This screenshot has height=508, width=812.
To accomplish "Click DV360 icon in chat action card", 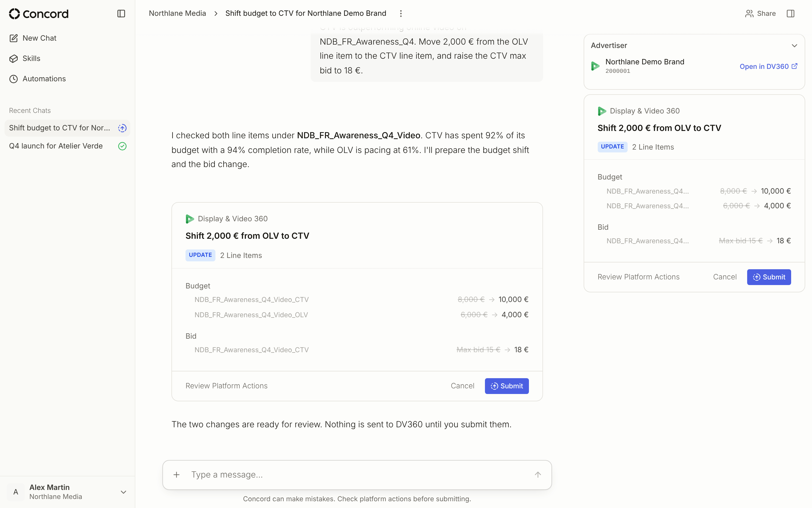I will pos(190,219).
